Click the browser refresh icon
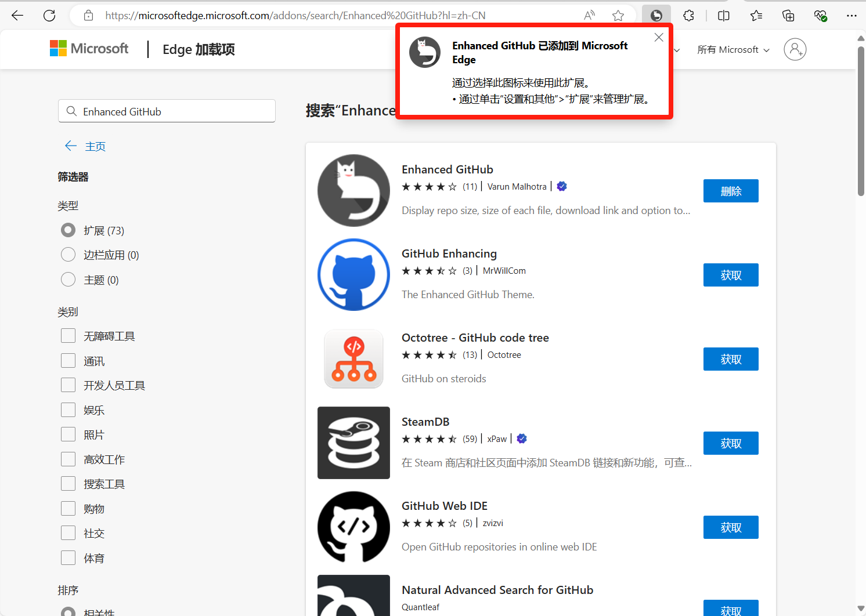The width and height of the screenshot is (866, 616). 49,16
